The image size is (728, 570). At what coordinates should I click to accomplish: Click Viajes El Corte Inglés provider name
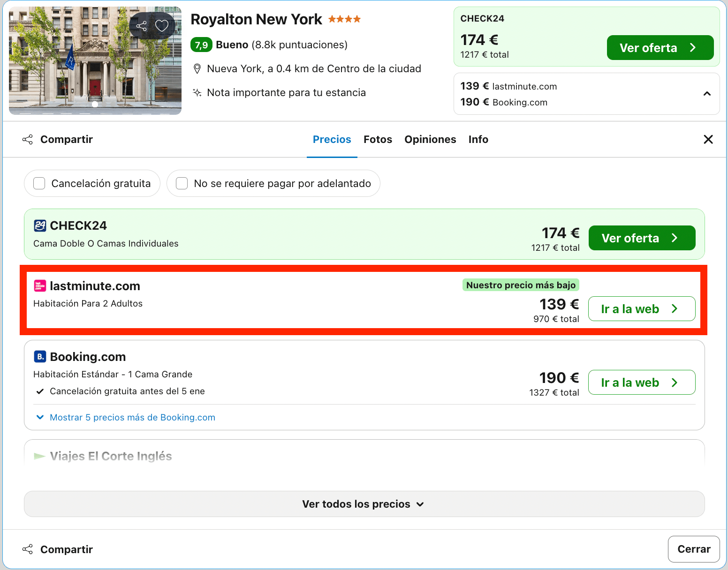pos(111,456)
